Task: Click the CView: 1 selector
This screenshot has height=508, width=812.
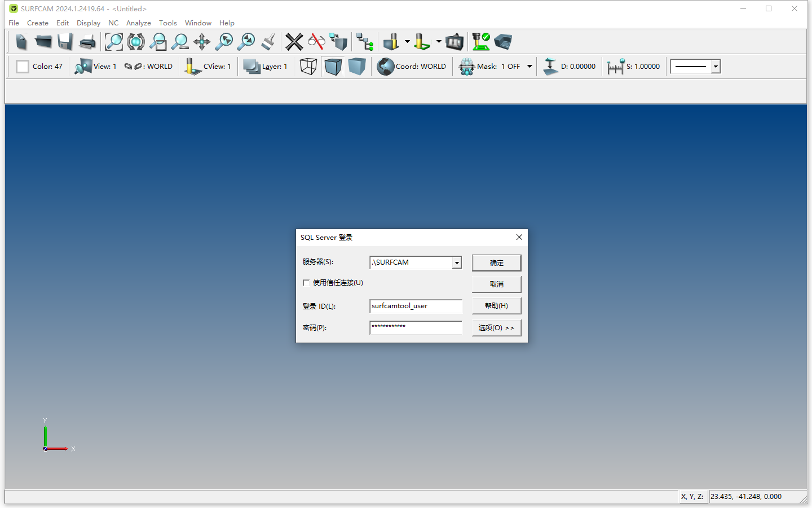Action: click(208, 67)
